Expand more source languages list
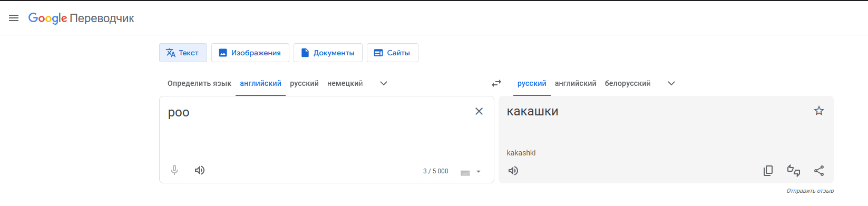 click(x=384, y=83)
